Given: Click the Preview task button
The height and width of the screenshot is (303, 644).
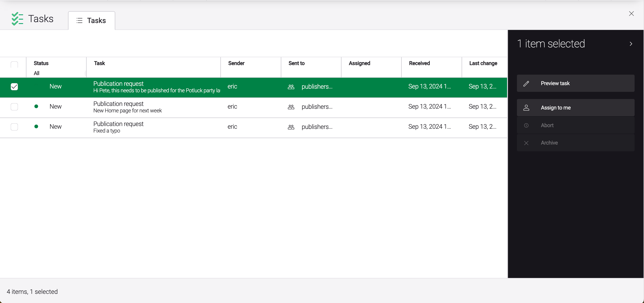Looking at the screenshot, I should [x=576, y=83].
